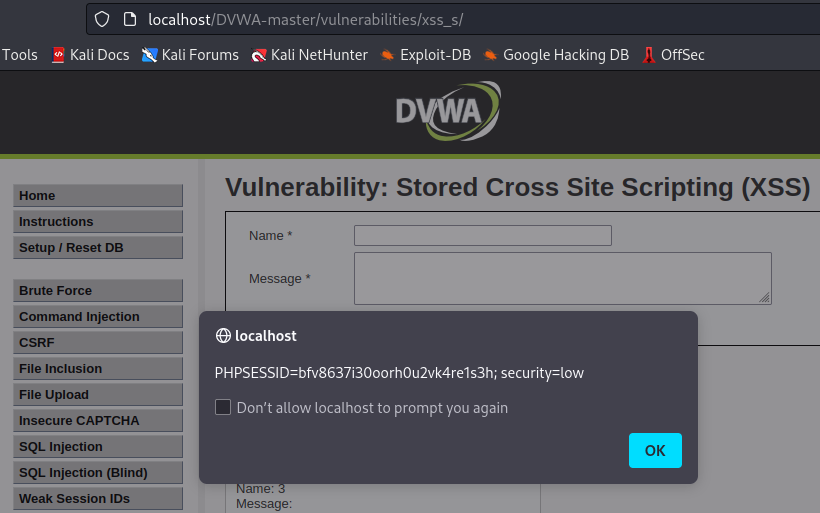Enable Don't allow localhost to prompt again

pos(223,407)
